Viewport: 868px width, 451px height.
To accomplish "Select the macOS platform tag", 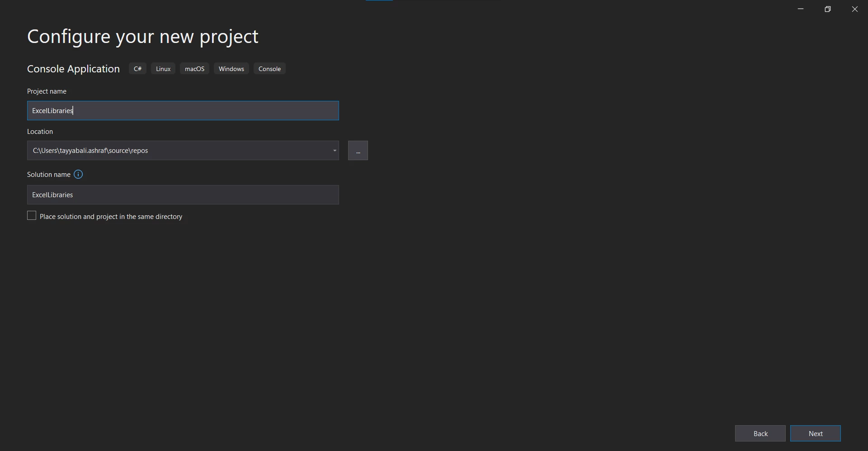I will [x=194, y=69].
